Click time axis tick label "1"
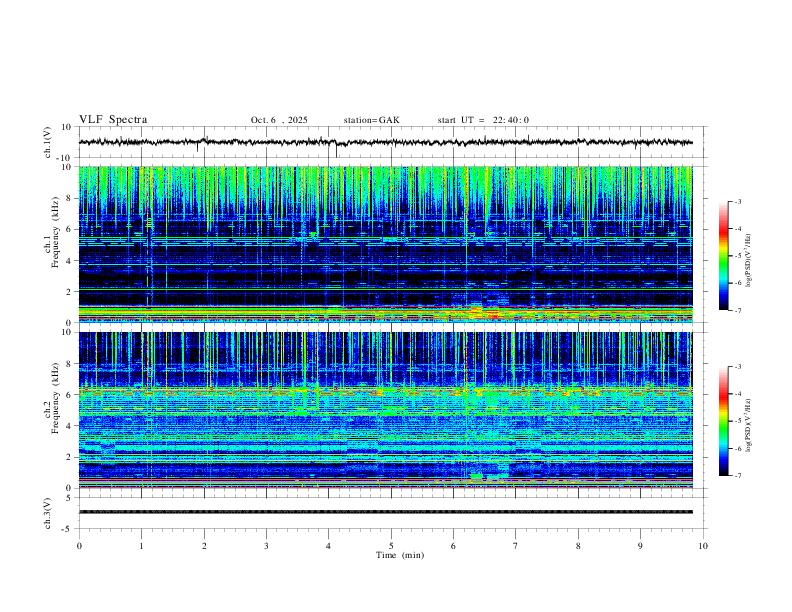The image size is (792, 612). pyautogui.click(x=141, y=546)
